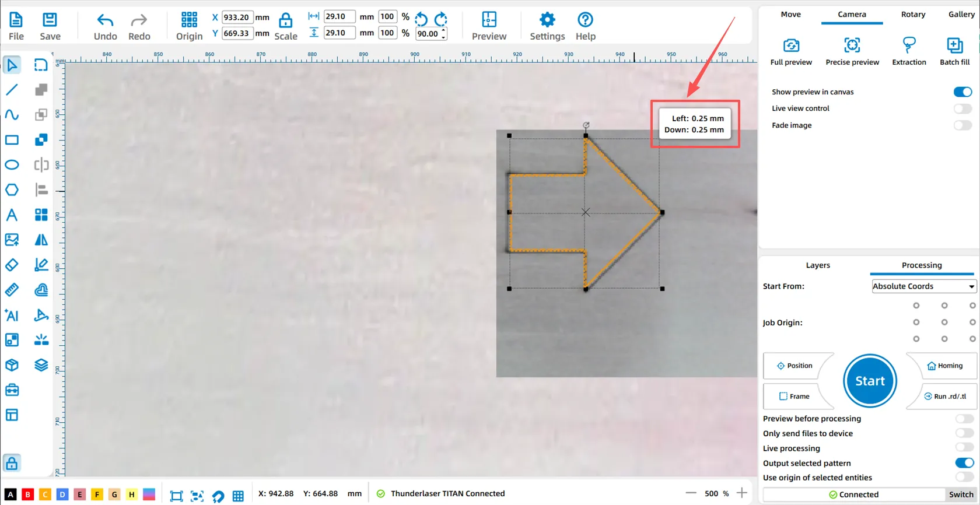Expand the Start From dropdown

pos(923,286)
